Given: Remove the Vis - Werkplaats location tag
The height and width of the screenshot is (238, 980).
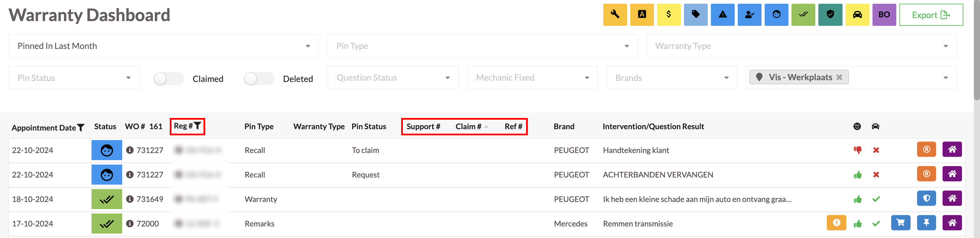Looking at the screenshot, I should [x=839, y=78].
